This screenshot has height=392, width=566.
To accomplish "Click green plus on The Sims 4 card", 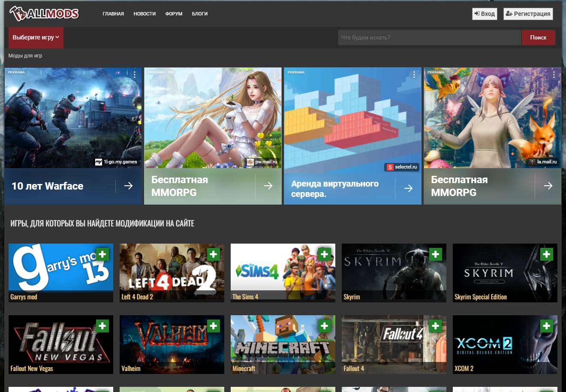I will [324, 254].
